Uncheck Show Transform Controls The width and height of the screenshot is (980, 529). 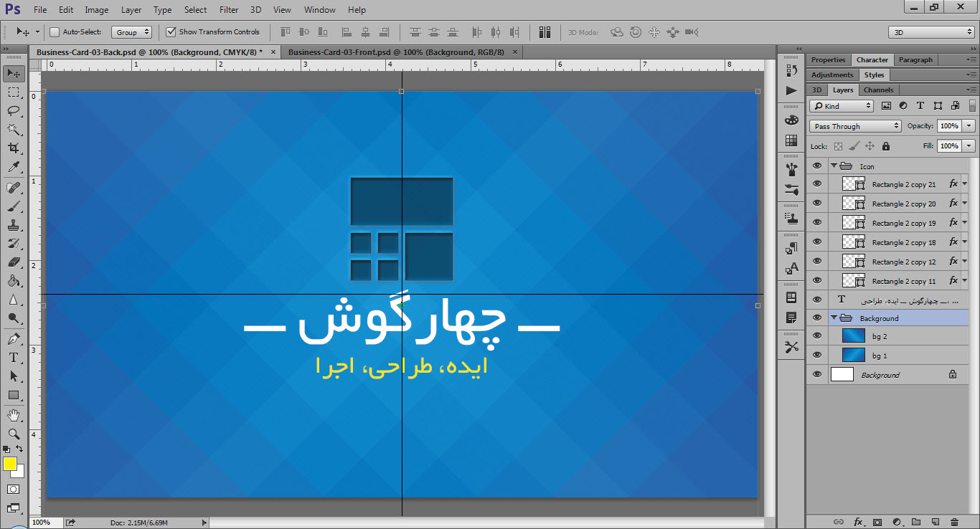point(171,32)
